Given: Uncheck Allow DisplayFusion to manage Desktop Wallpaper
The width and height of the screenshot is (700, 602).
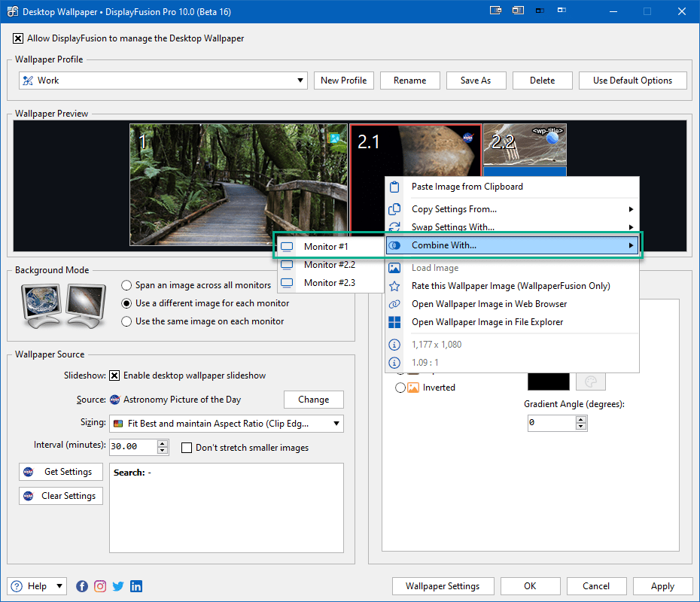Looking at the screenshot, I should click(18, 38).
